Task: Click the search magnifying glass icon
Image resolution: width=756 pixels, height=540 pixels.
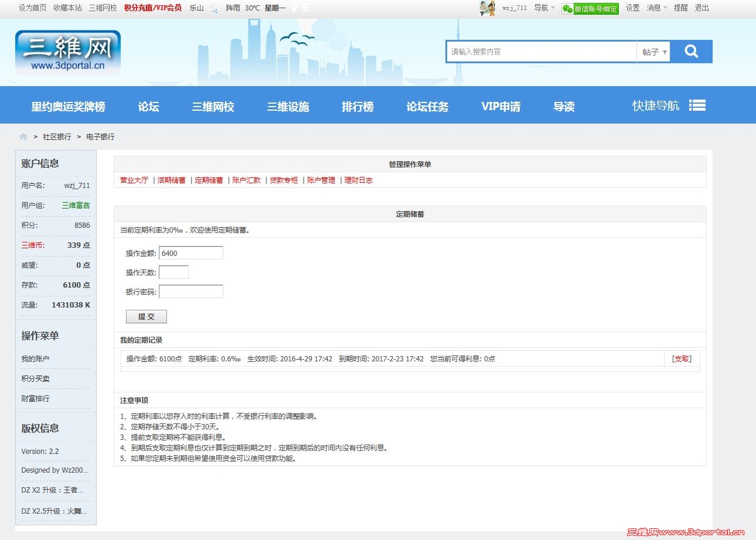Action: [692, 51]
